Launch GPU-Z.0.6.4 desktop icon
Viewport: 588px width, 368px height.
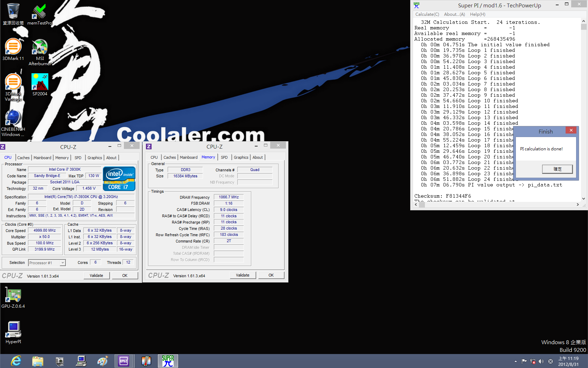pyautogui.click(x=13, y=298)
